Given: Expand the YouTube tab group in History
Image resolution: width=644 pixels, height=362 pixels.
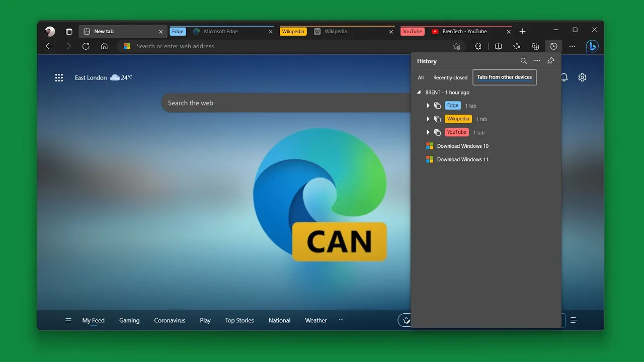Looking at the screenshot, I should click(428, 132).
